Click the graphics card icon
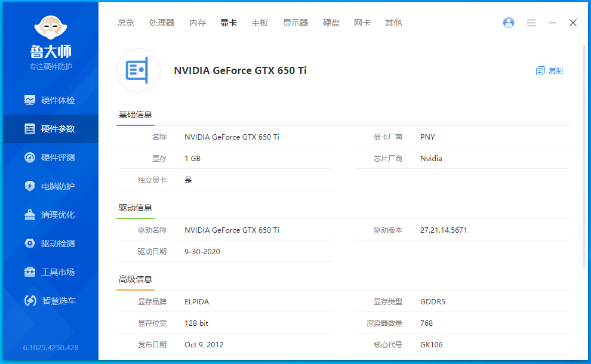The height and width of the screenshot is (364, 591). [138, 70]
